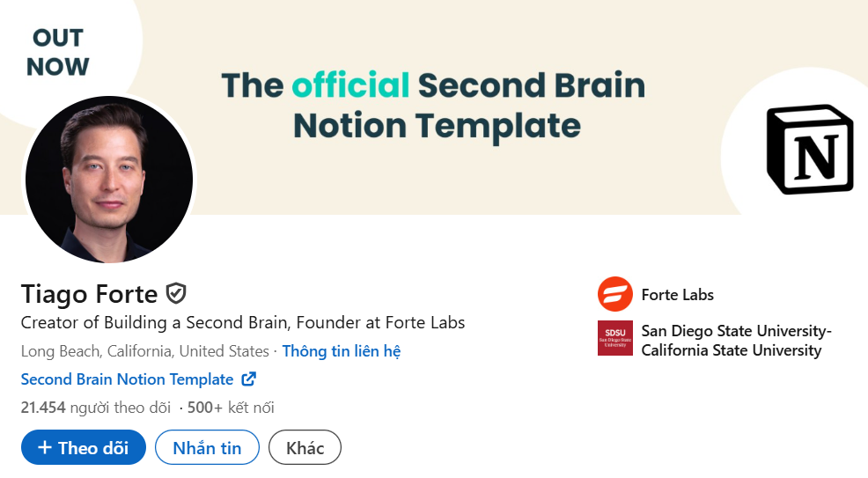This screenshot has width=868, height=478.
Task: Click the Notion logo in banner
Action: click(809, 150)
